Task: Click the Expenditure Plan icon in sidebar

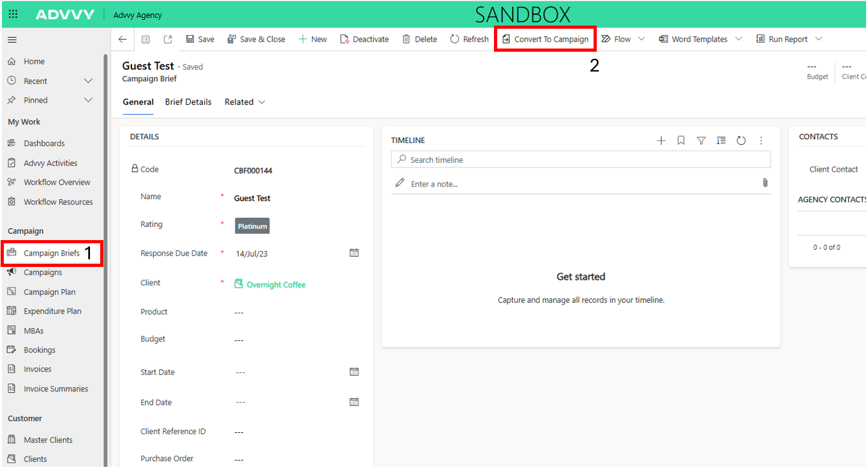Action: click(11, 311)
